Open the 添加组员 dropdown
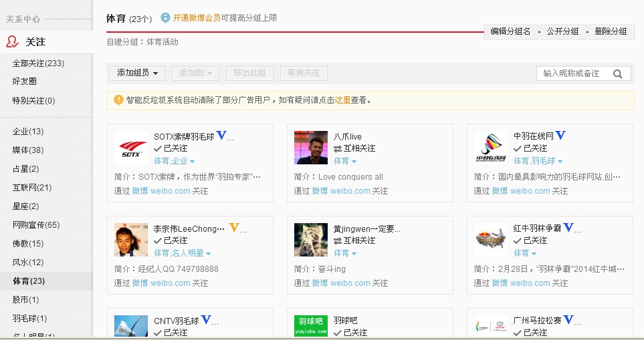 137,73
